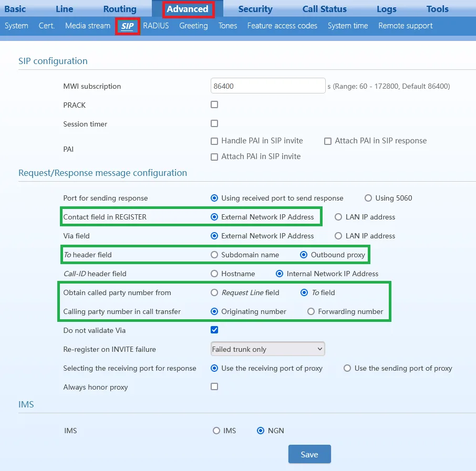476x471 pixels.
Task: Select Outbound proxy for To header
Action: click(304, 255)
